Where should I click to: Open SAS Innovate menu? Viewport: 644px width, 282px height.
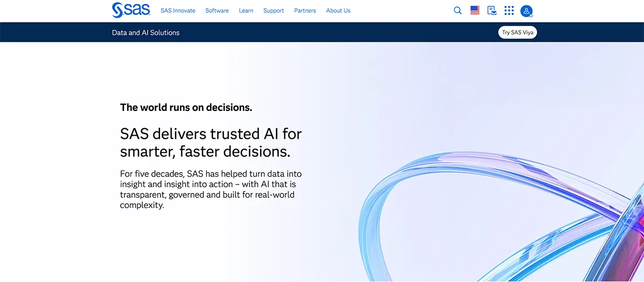178,11
